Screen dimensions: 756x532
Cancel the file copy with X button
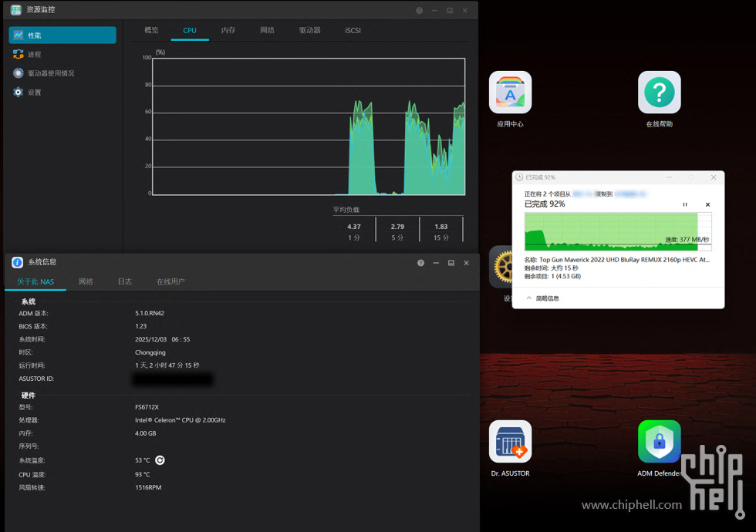[x=707, y=205]
